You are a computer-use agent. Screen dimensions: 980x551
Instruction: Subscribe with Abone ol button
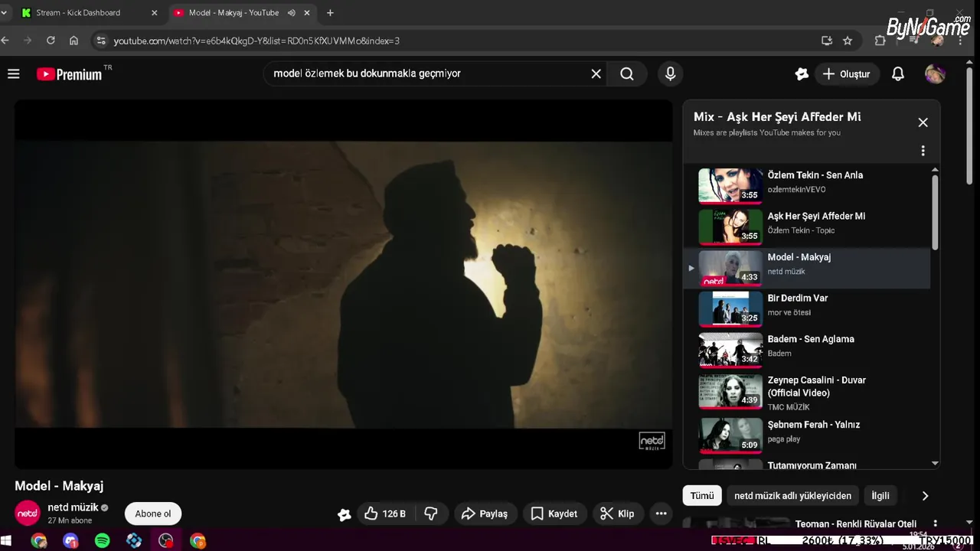coord(153,514)
